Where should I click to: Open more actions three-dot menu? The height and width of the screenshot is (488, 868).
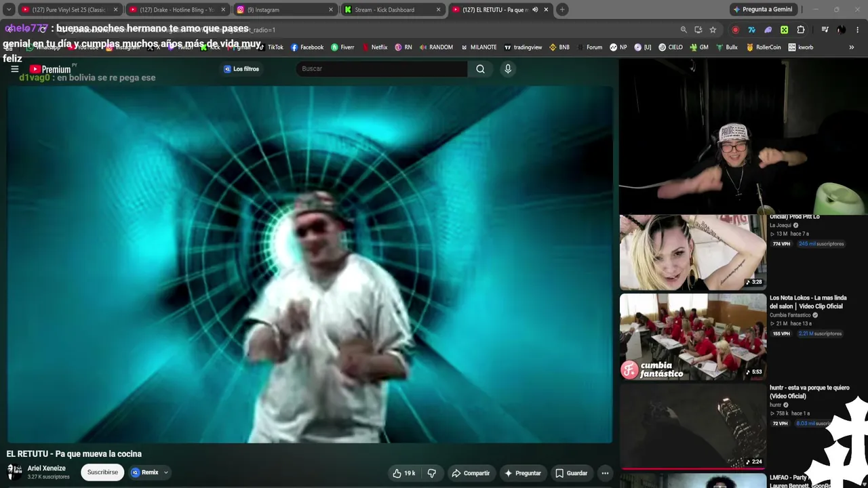605,473
